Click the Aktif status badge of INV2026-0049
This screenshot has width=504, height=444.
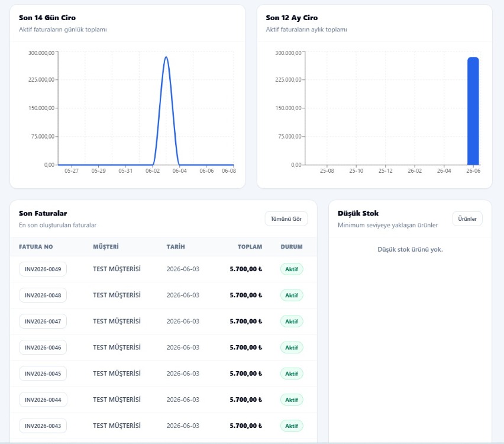(x=292, y=269)
